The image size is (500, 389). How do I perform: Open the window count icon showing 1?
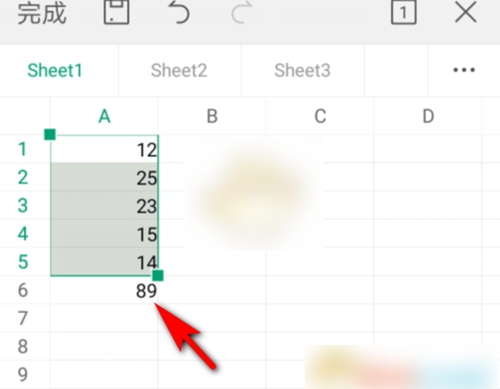pos(403,13)
